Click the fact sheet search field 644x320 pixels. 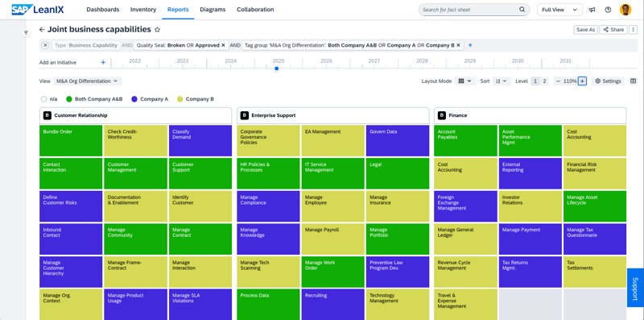tap(474, 10)
